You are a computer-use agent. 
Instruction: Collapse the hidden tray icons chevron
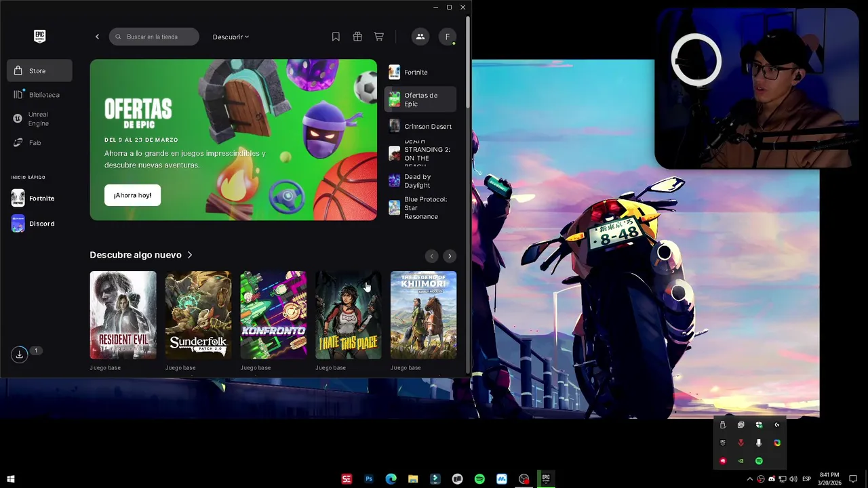pos(750,479)
